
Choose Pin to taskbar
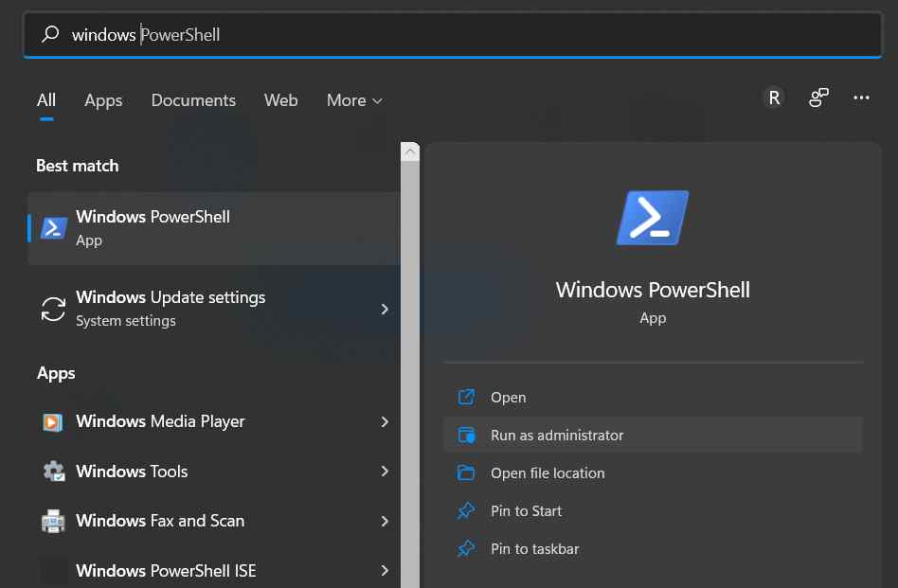653,548
